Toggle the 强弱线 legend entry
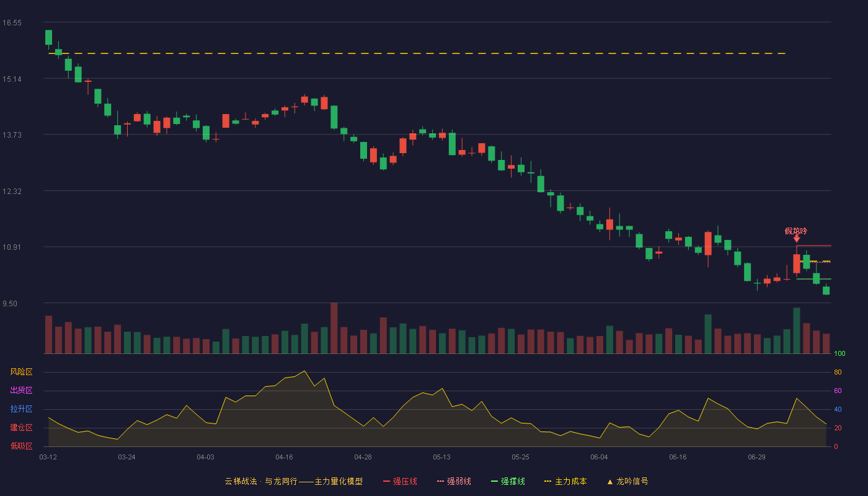 [x=454, y=481]
